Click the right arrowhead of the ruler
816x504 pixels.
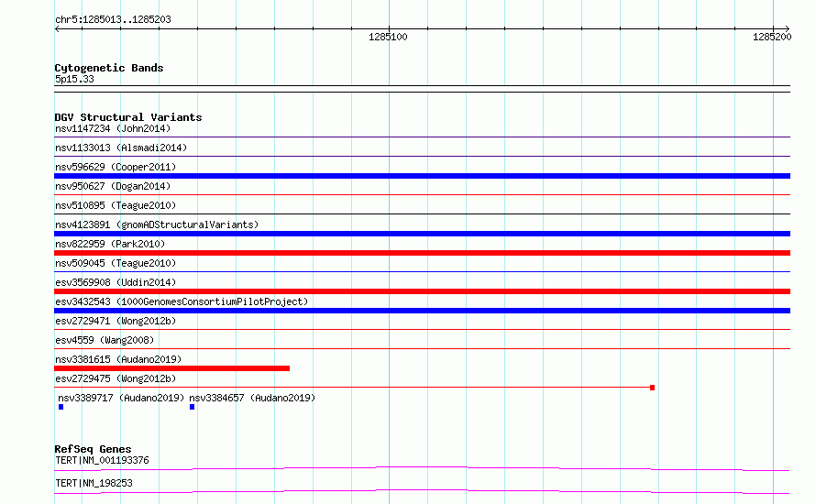(788, 29)
